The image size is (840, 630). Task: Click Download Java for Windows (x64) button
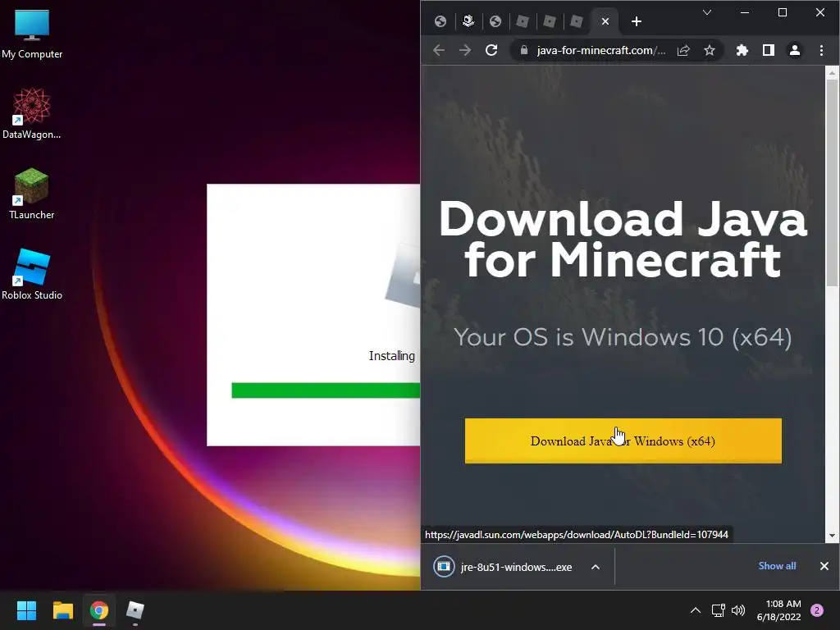click(x=623, y=441)
